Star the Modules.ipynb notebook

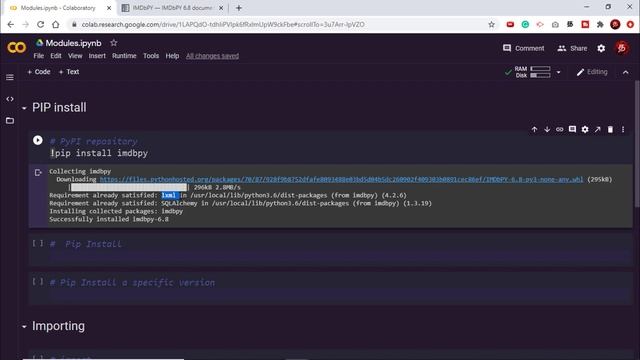click(113, 43)
